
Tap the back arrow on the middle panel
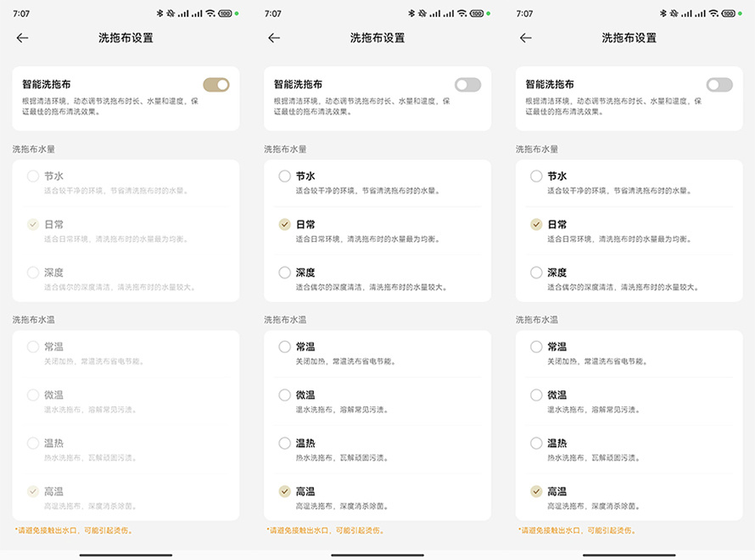pos(274,38)
